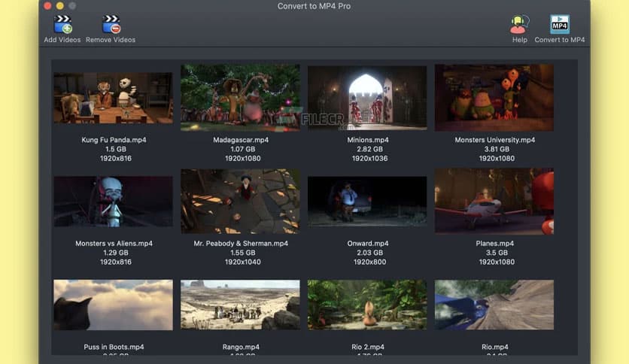Select the Planes video thumbnail

[x=494, y=202]
